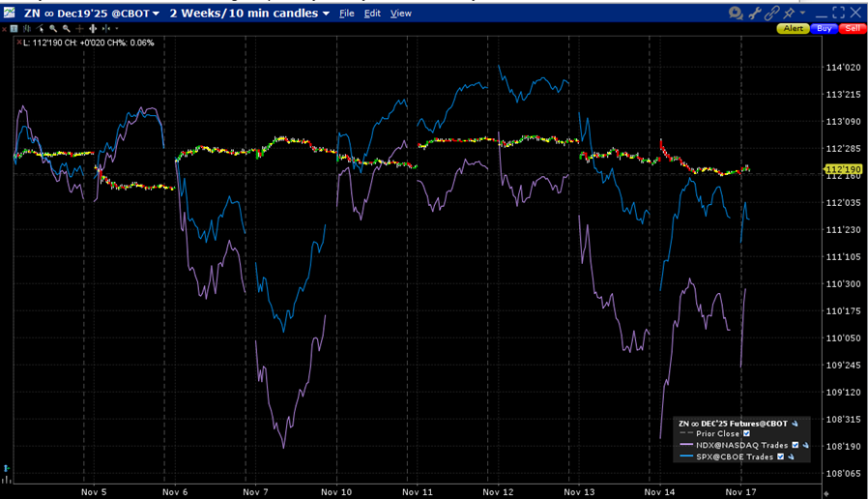Click the L: 112'190 CH quote text
The width and height of the screenshot is (868, 499).
(89, 43)
